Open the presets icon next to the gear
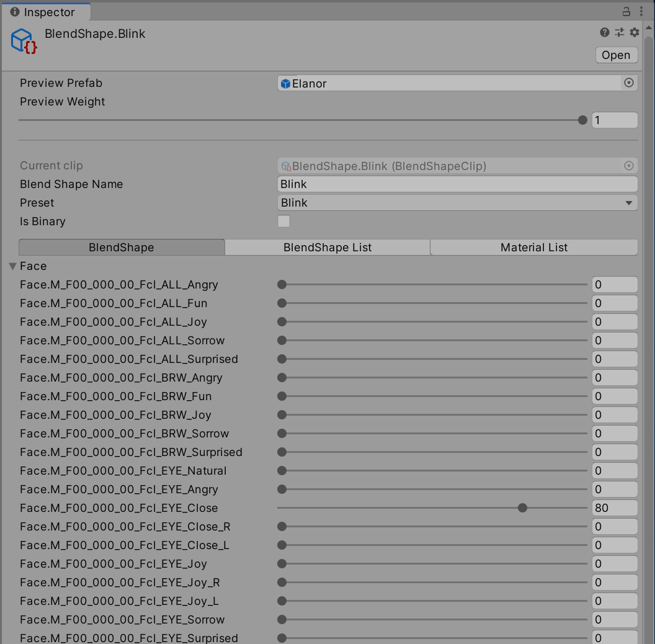The width and height of the screenshot is (655, 644). [x=619, y=32]
